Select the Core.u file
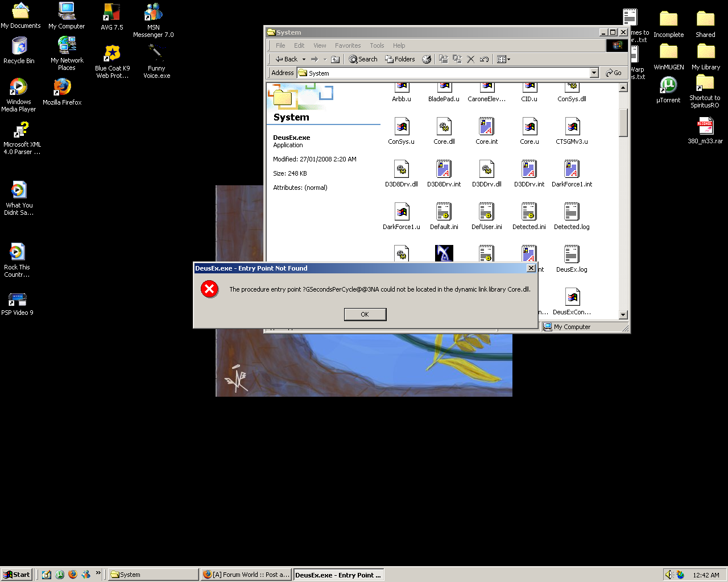 pyautogui.click(x=530, y=131)
